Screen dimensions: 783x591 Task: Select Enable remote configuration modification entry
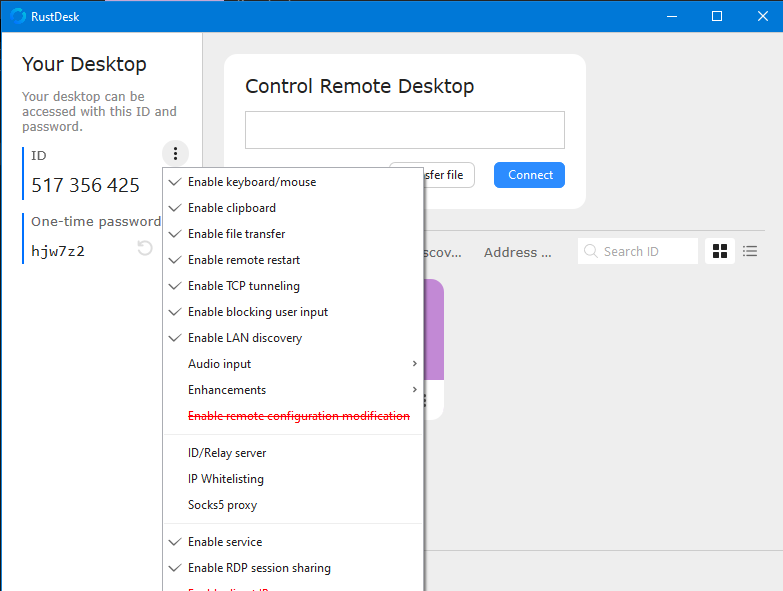293,416
